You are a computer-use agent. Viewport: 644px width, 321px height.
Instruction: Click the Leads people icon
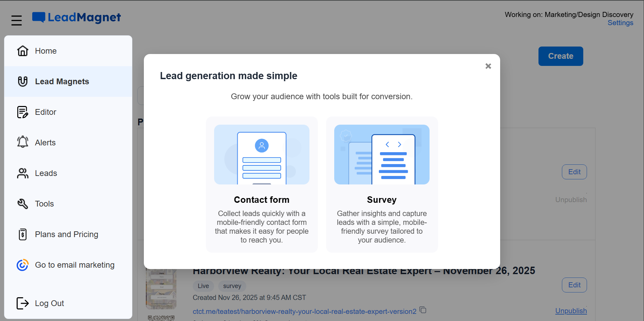[x=22, y=173]
